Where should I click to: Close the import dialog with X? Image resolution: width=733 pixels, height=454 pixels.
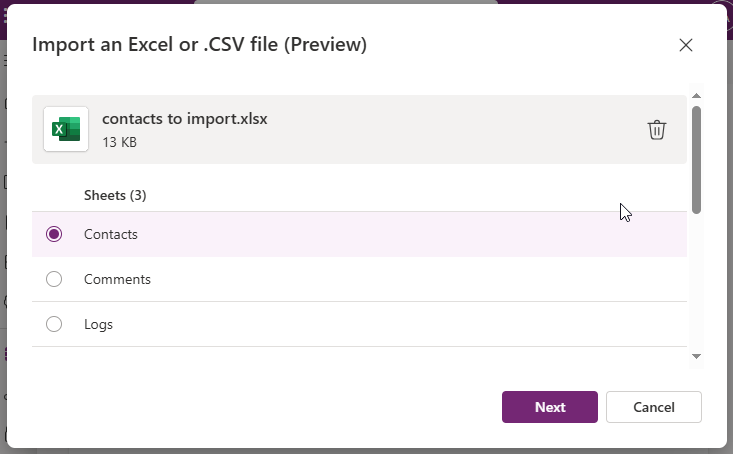[x=686, y=45]
